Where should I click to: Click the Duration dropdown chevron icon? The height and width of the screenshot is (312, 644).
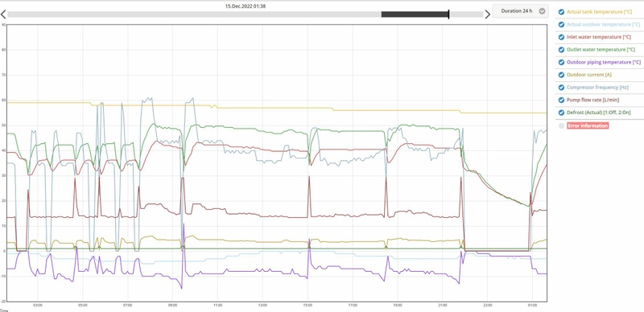click(x=542, y=11)
